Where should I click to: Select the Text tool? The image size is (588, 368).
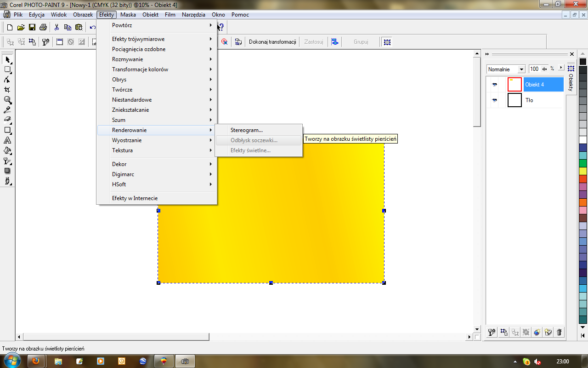coord(7,140)
